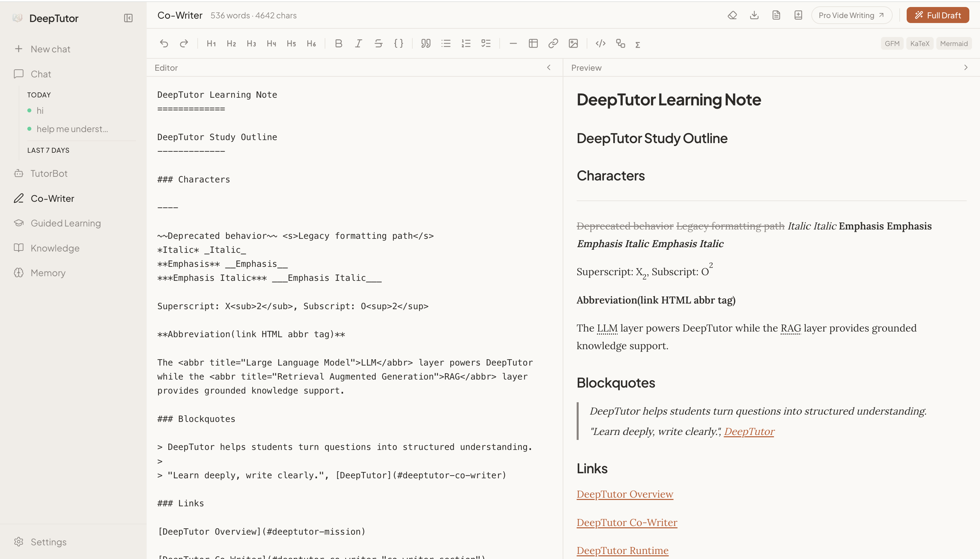Collapse the Editor pane with its chevron
Viewport: 980px width, 559px height.
(548, 67)
